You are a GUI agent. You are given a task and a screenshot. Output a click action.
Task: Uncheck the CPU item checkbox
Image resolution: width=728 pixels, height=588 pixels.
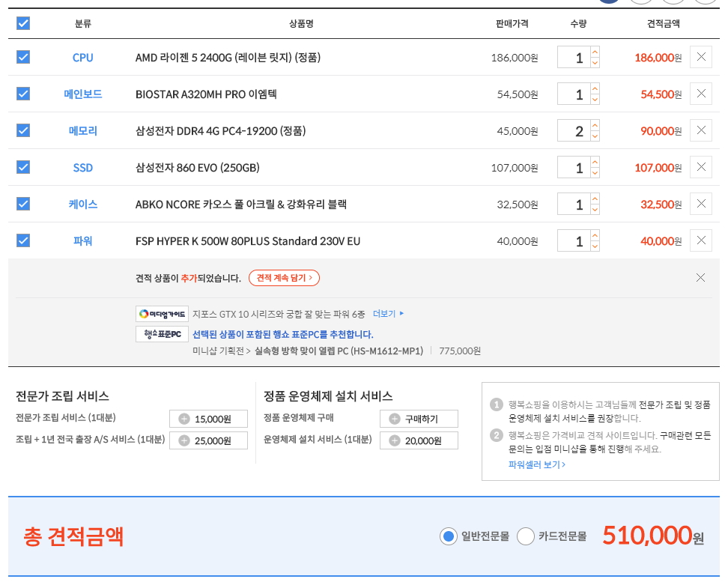pyautogui.click(x=23, y=57)
